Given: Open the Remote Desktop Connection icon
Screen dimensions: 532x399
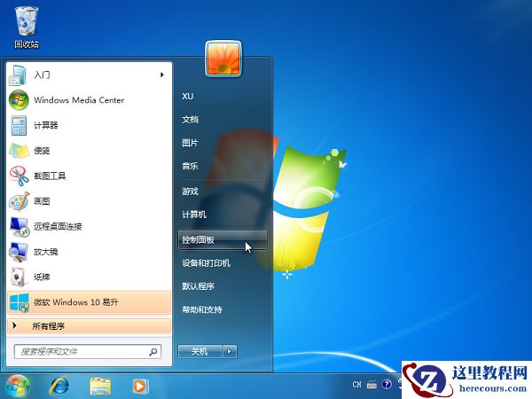Looking at the screenshot, I should 19,226.
